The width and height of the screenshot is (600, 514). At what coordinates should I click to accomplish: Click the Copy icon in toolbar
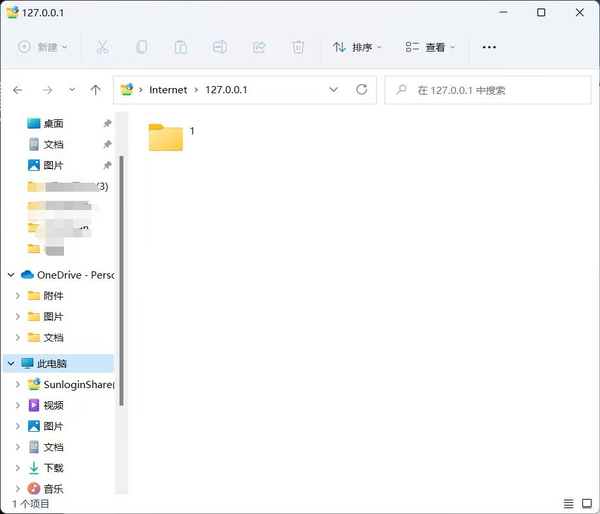[142, 47]
